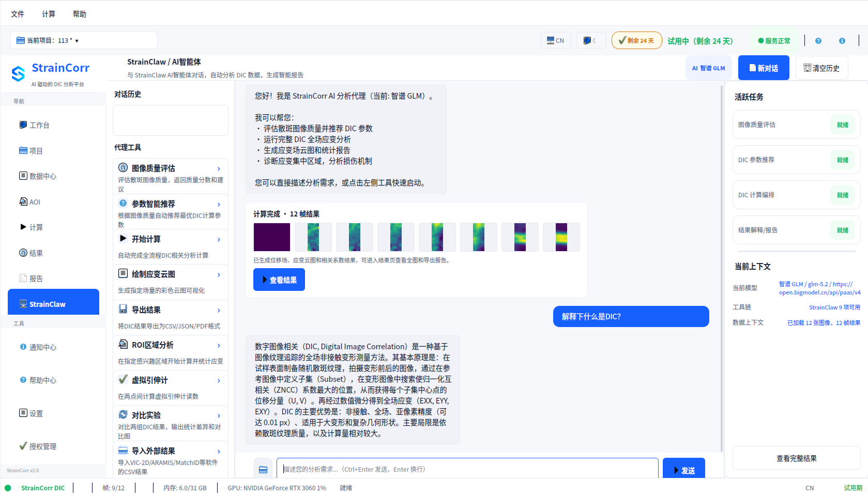
Task: Click the 已加载 12 张图像 data context text
Action: click(x=824, y=323)
